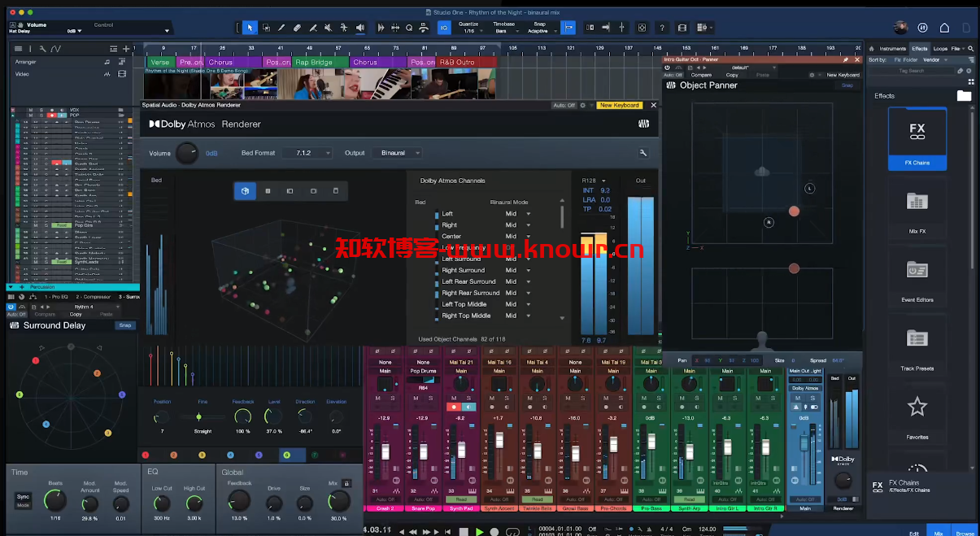Toggle Snap in Object Panner
Viewport: 980px width, 536px height.
point(847,85)
